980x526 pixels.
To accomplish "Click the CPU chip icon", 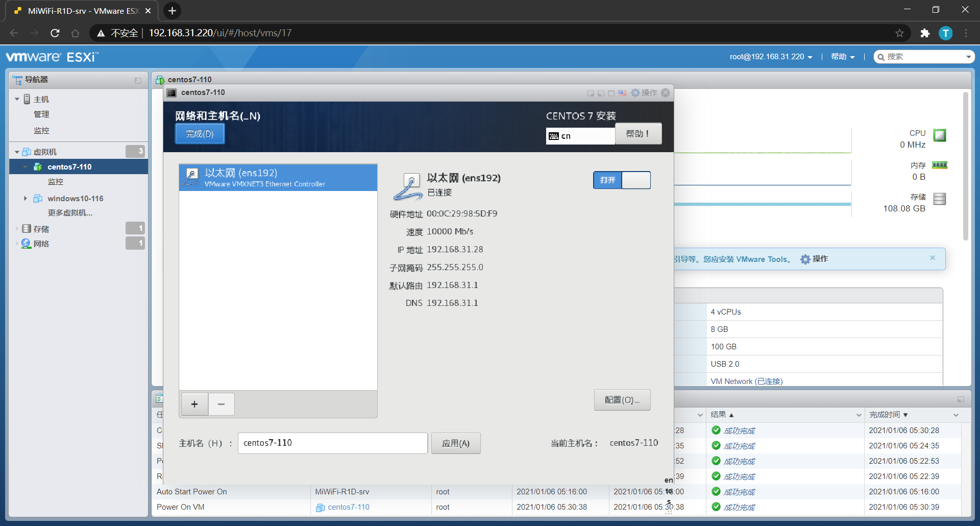I will pyautogui.click(x=939, y=135).
